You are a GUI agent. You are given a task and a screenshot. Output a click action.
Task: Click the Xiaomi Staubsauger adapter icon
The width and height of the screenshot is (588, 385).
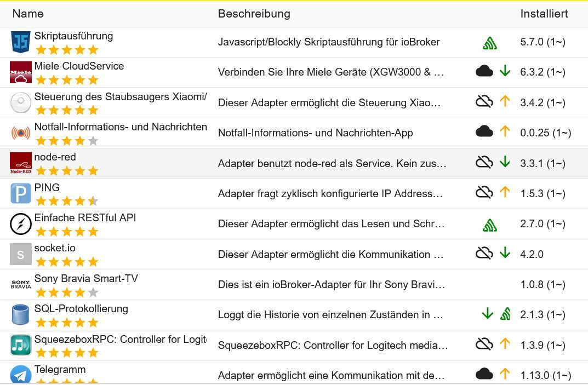[21, 103]
